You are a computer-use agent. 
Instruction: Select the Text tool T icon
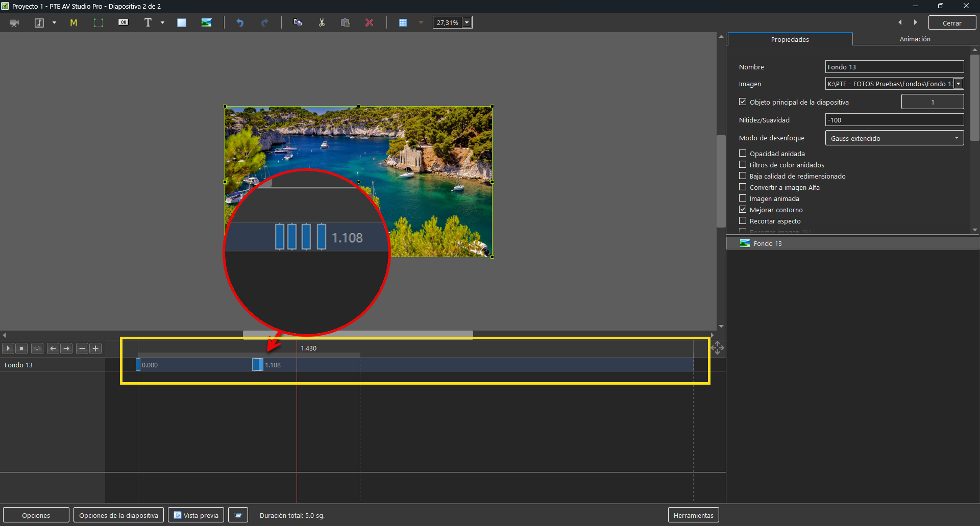point(148,22)
